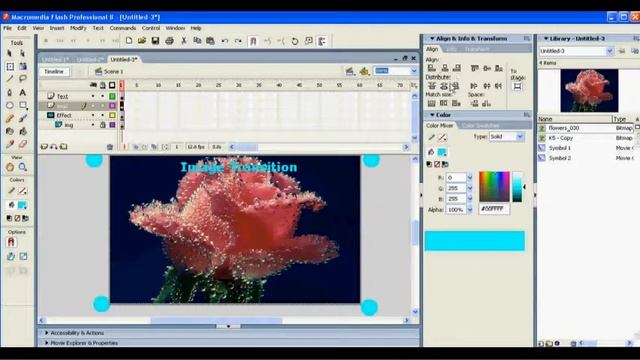
Task: Toggle the To stage align button
Action: click(x=517, y=86)
